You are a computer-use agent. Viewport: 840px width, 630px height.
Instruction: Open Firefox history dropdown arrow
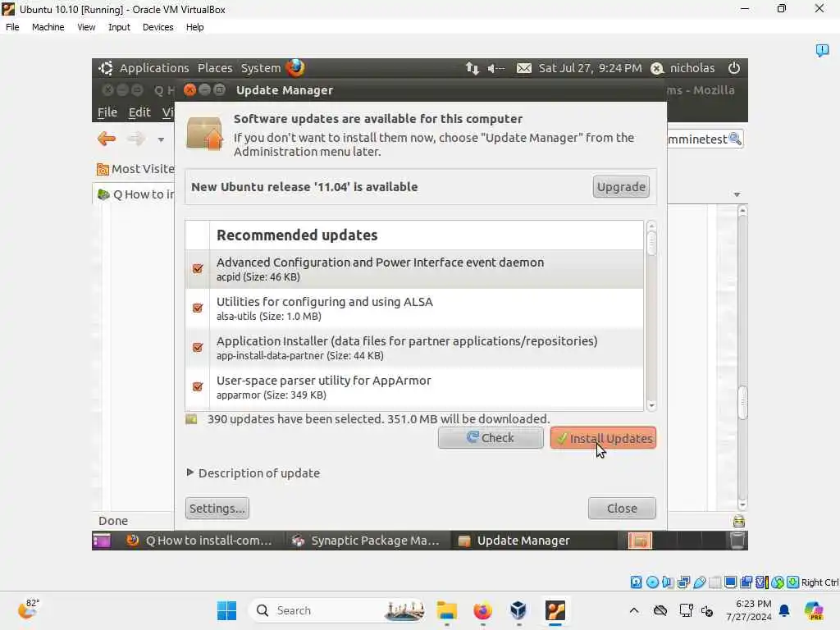(161, 139)
